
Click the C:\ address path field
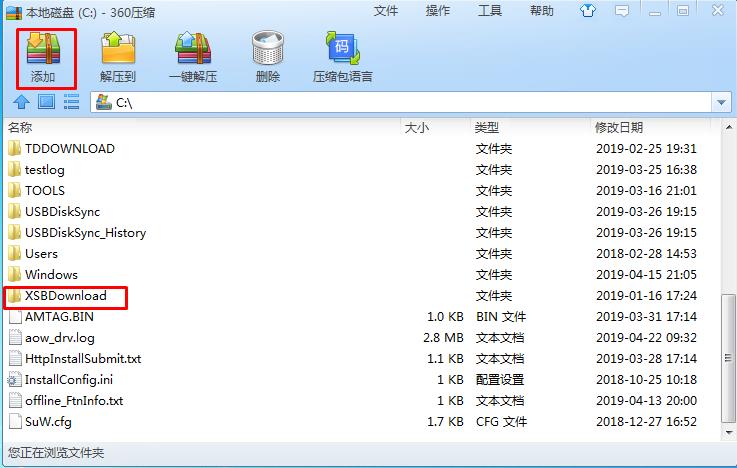[400, 103]
